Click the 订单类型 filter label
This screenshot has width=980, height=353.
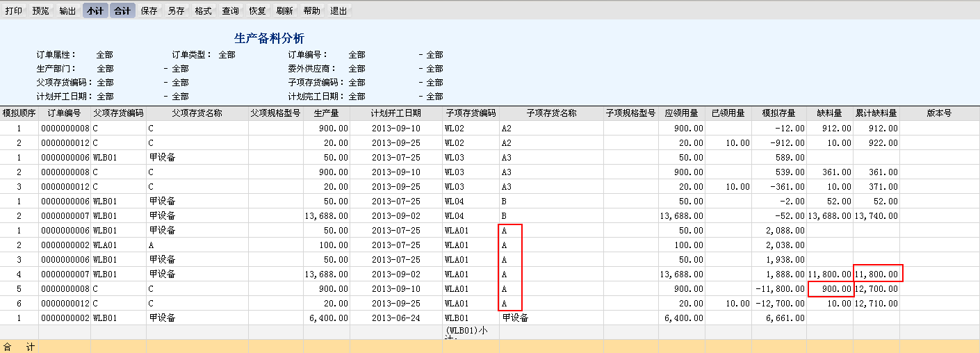193,55
